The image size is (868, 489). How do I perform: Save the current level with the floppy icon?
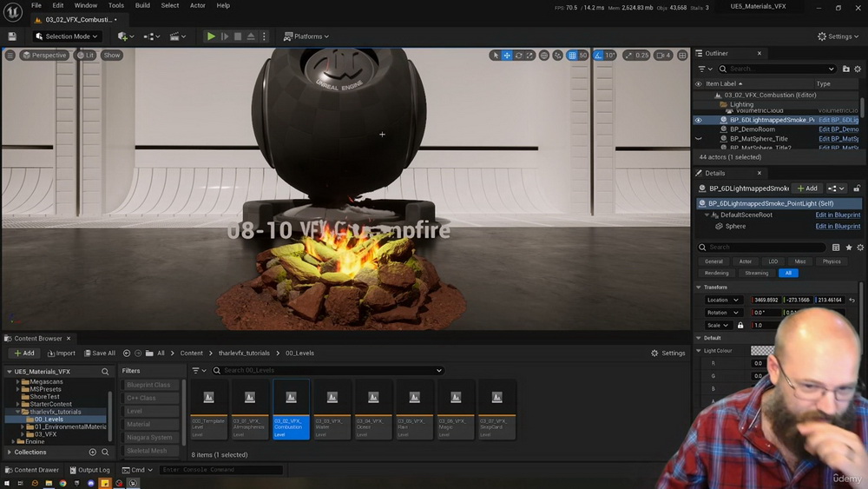coord(12,36)
